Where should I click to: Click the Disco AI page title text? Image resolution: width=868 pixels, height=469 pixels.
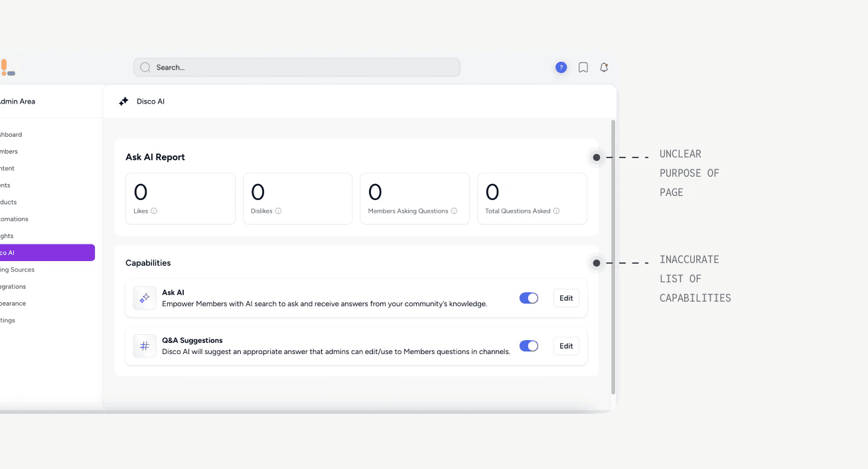[151, 102]
